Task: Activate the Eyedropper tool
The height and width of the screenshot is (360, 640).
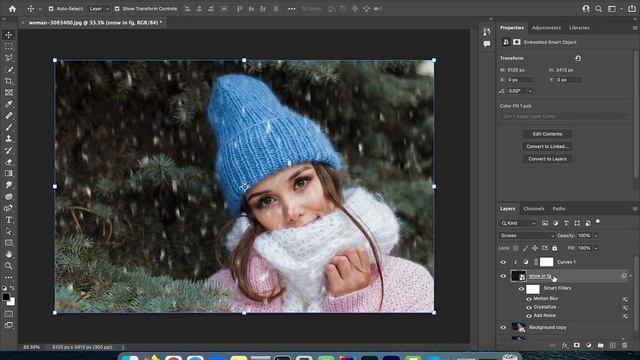Action: click(x=9, y=104)
